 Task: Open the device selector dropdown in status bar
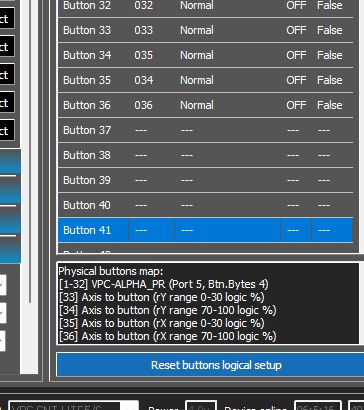129,407
